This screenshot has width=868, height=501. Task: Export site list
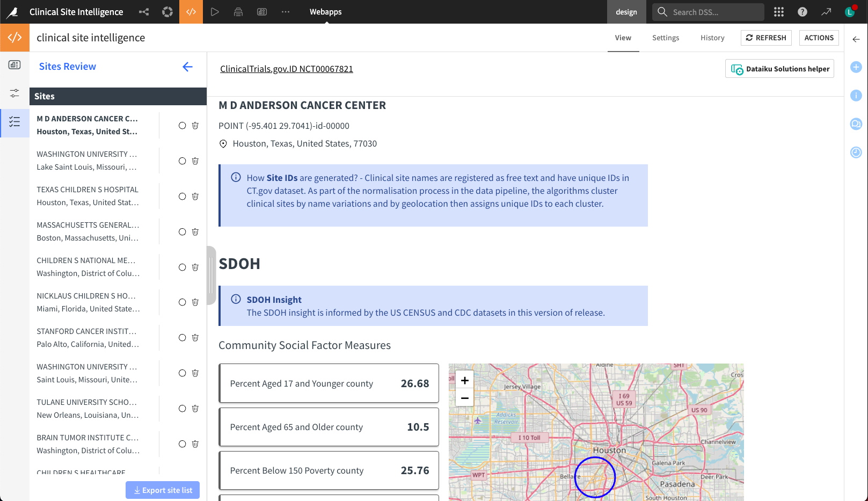pos(162,490)
